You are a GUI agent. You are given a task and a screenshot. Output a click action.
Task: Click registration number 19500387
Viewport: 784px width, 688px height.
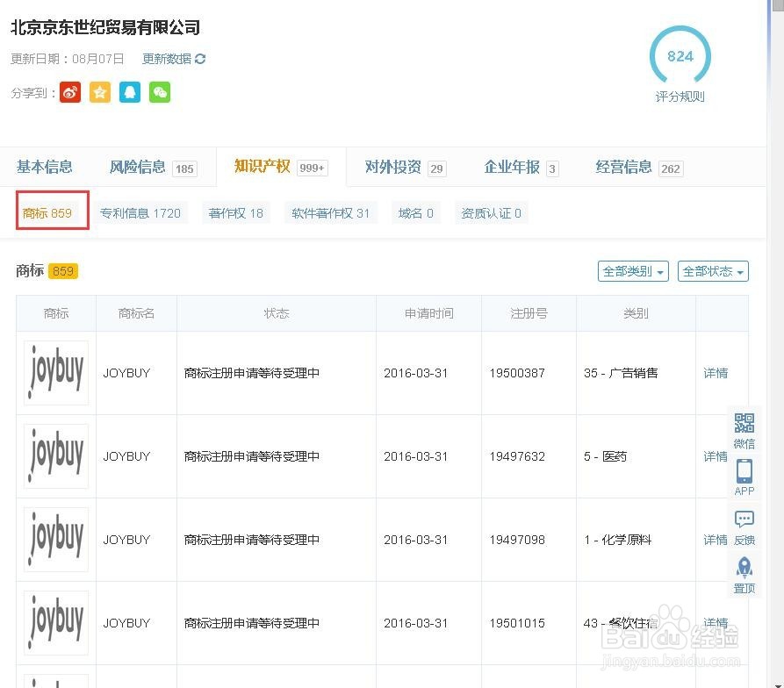click(517, 373)
